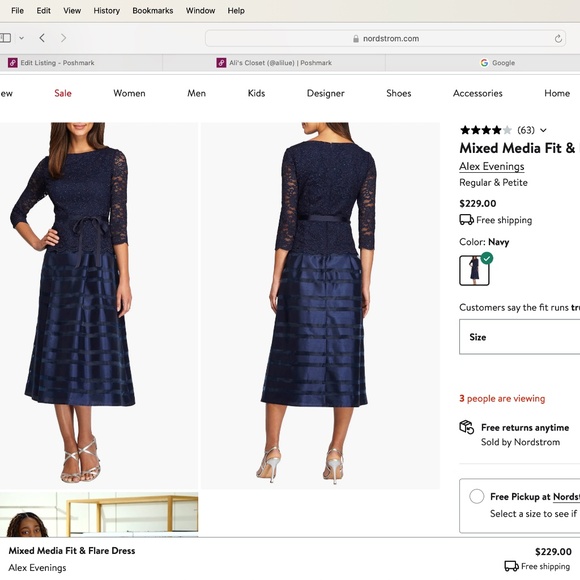The height and width of the screenshot is (580, 580).
Task: Click the 'Regular & Petite' text
Action: (493, 182)
